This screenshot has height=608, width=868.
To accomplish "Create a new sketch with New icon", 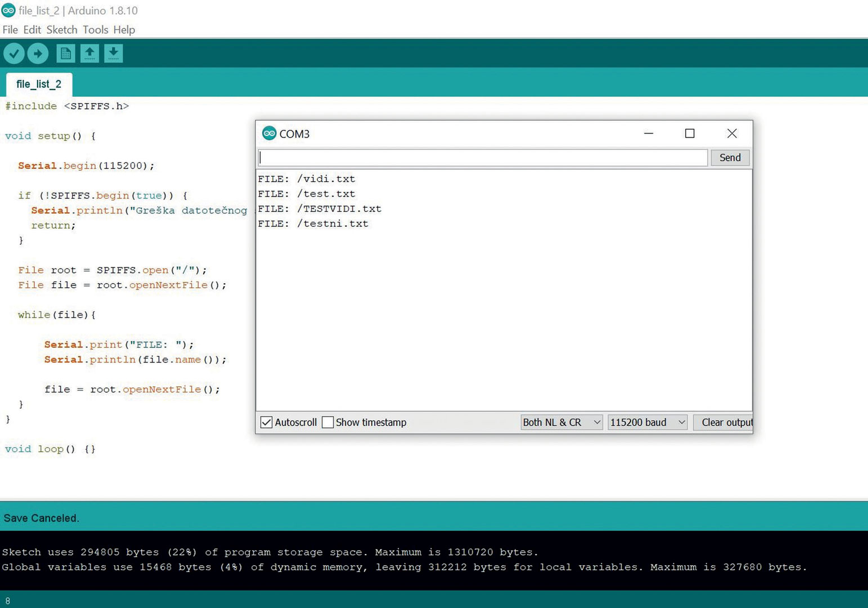I will point(65,53).
